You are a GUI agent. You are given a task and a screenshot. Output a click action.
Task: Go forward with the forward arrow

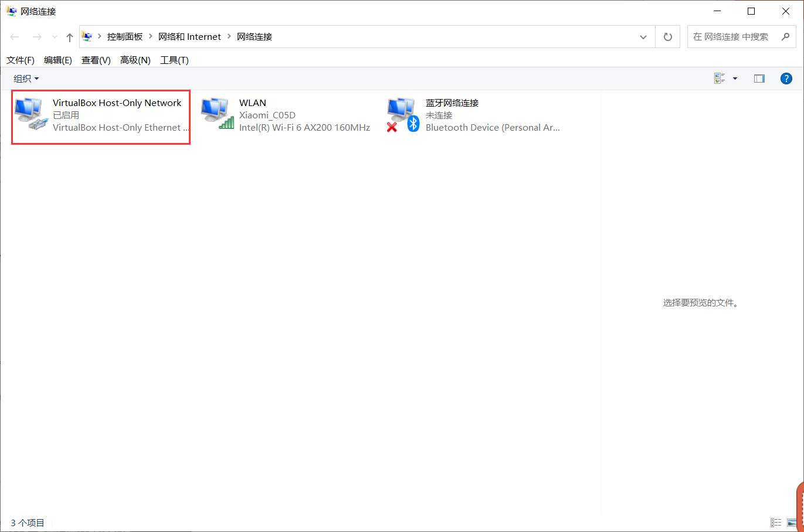tap(37, 37)
